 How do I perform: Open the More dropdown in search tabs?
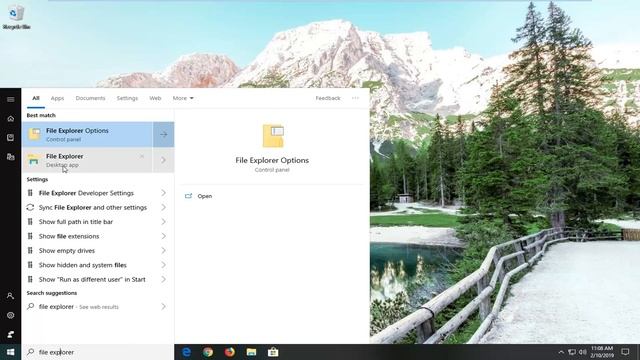click(x=183, y=98)
